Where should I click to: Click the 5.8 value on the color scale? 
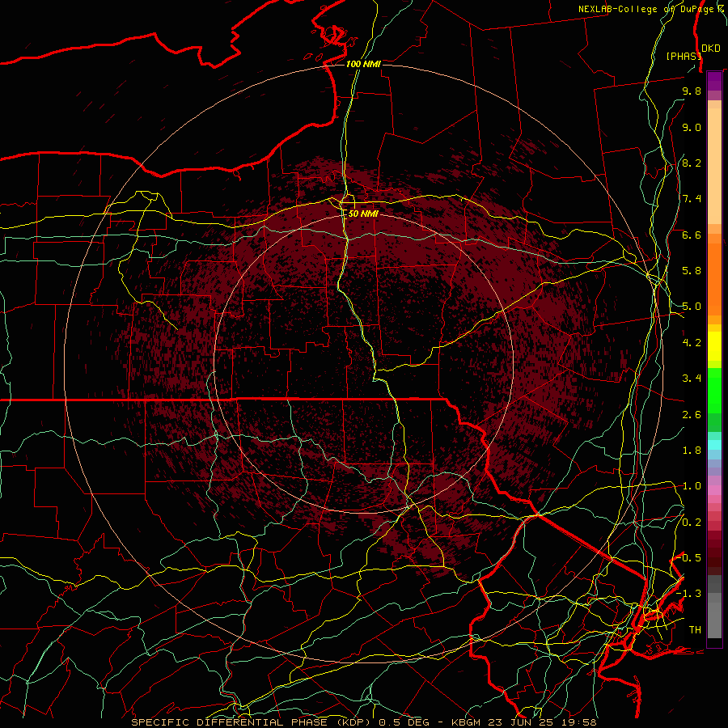[x=692, y=271]
